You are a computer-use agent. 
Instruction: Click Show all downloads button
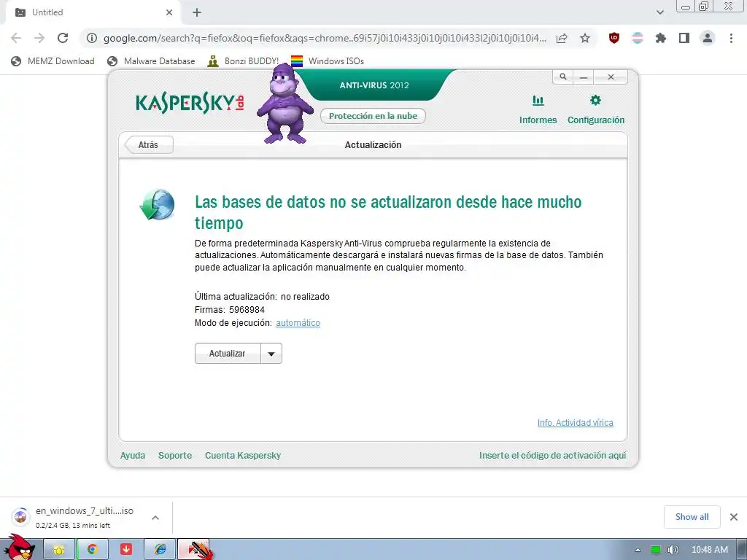[692, 517]
